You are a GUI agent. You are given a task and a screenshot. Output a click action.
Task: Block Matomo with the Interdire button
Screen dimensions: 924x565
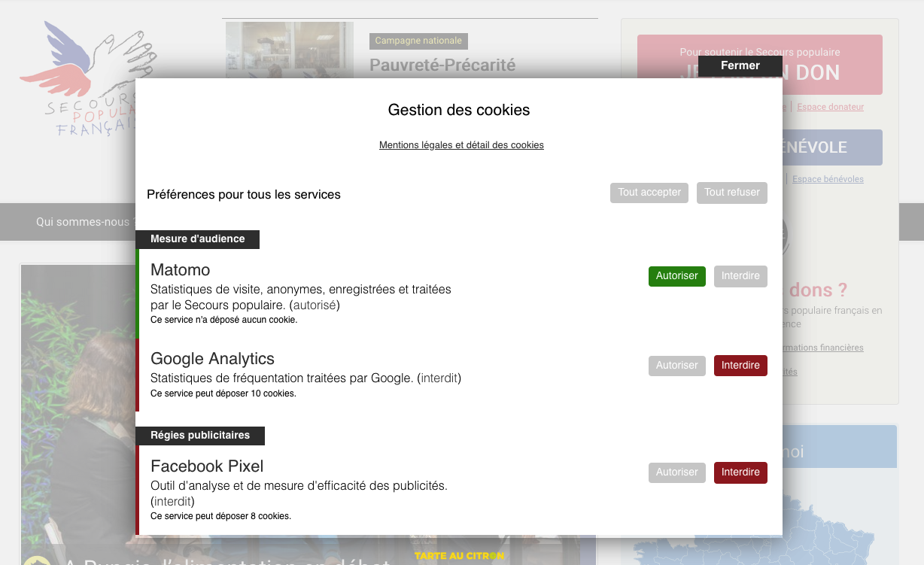coord(740,276)
